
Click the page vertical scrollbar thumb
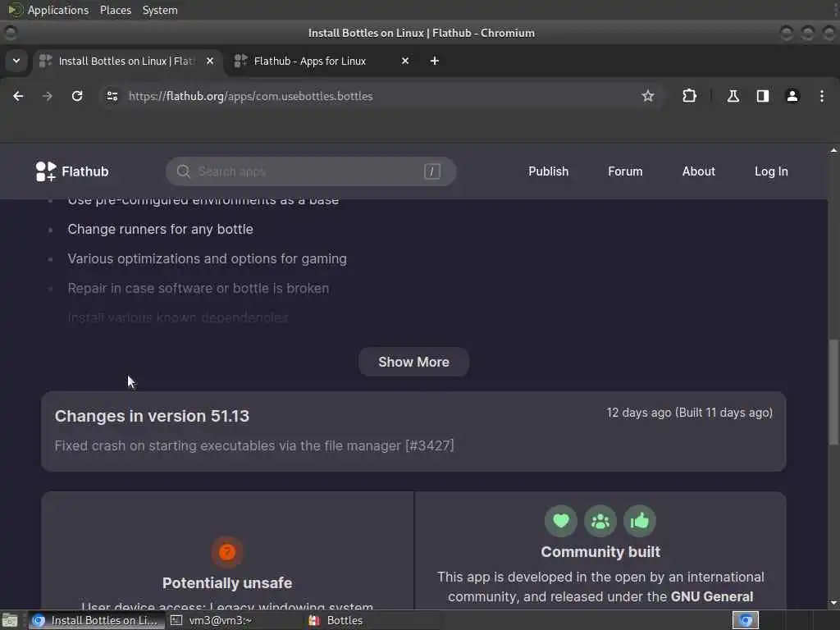pos(833,391)
